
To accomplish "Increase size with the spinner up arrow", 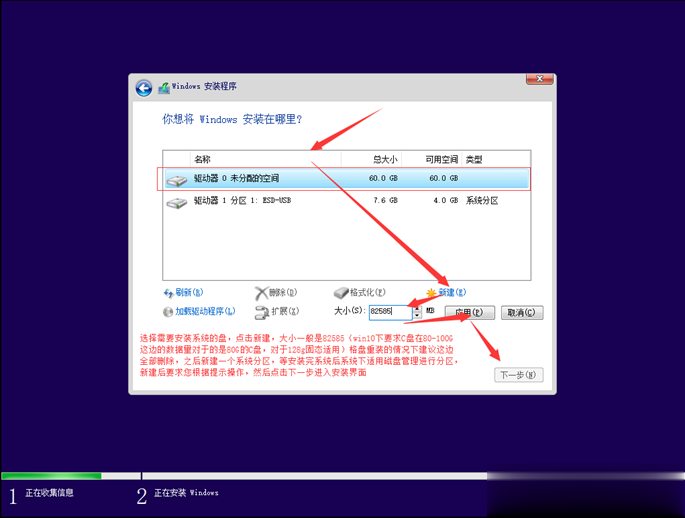I will [x=415, y=309].
